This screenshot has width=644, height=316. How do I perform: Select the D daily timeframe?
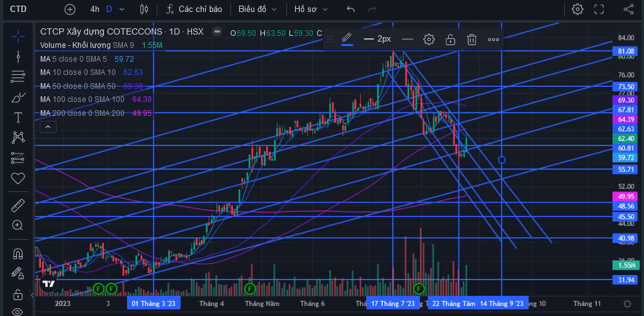point(109,9)
